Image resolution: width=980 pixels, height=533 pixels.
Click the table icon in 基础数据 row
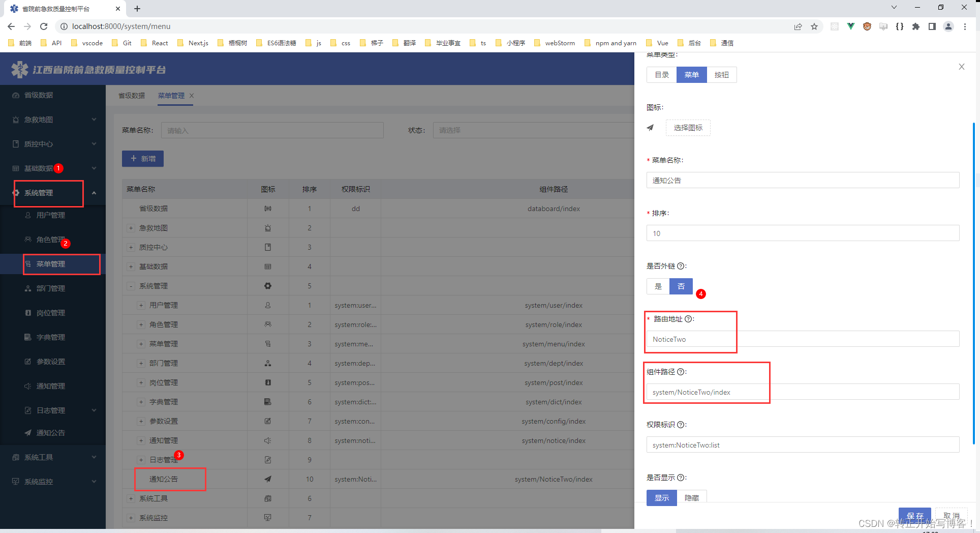coord(268,266)
